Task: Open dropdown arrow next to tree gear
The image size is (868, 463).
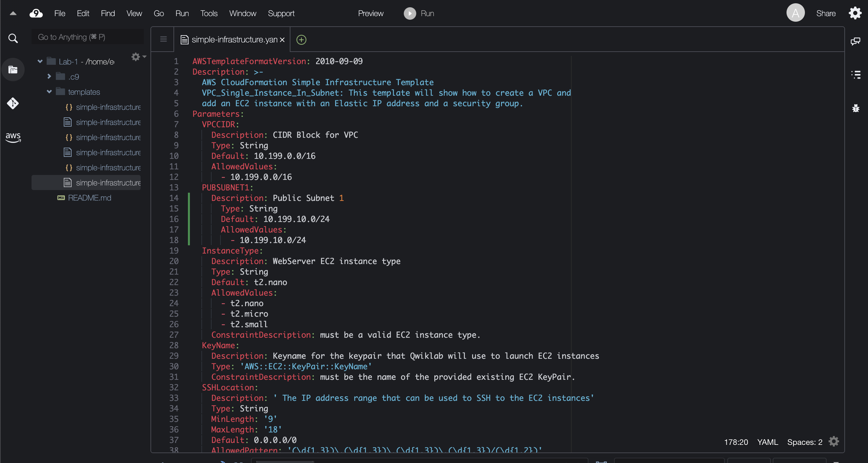Action: [x=145, y=57]
